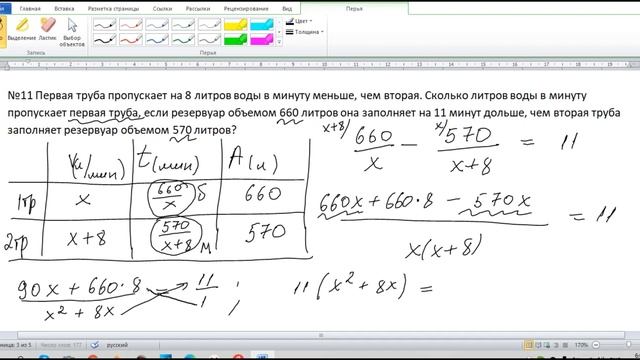The image size is (640, 360).
Task: Switch to the Главная ribbon tab
Action: (30, 9)
